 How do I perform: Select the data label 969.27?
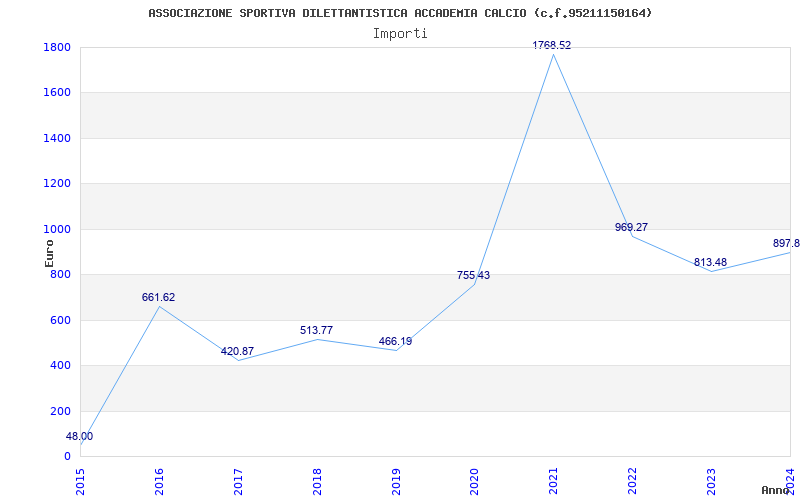(631, 228)
